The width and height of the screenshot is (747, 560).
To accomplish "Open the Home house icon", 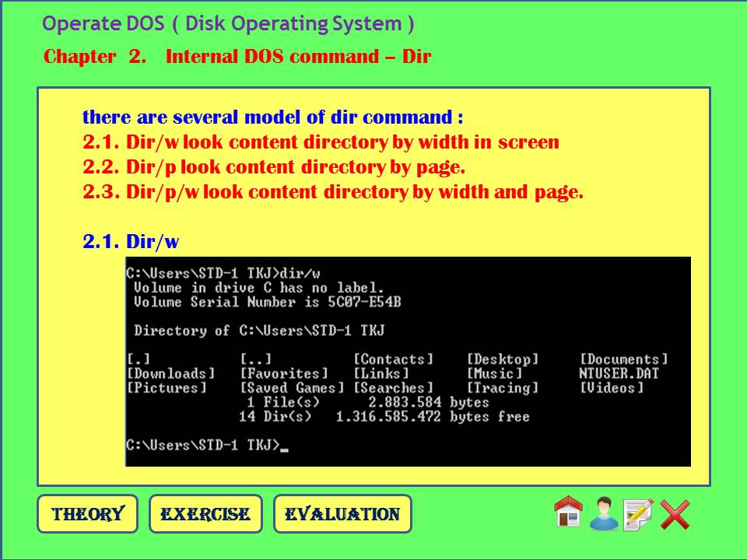I will pyautogui.click(x=568, y=512).
